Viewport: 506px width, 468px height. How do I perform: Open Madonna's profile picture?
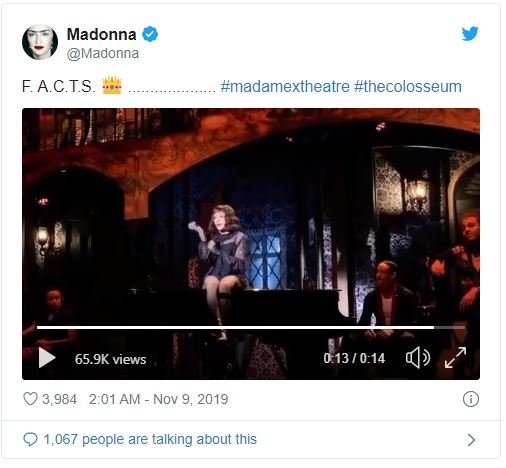pyautogui.click(x=40, y=42)
